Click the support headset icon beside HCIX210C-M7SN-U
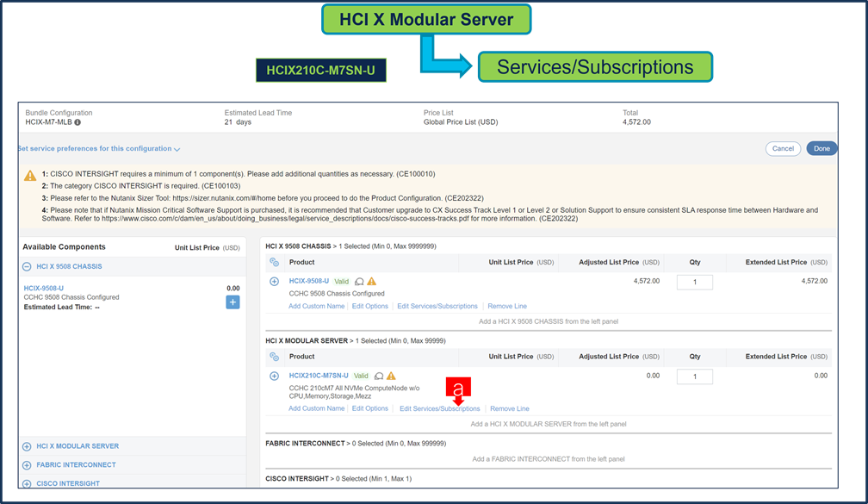This screenshot has height=504, width=868. pyautogui.click(x=379, y=376)
